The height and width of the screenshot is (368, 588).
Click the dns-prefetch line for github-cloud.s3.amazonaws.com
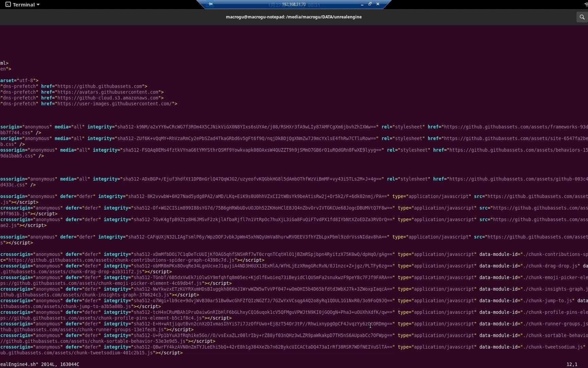[109, 98]
